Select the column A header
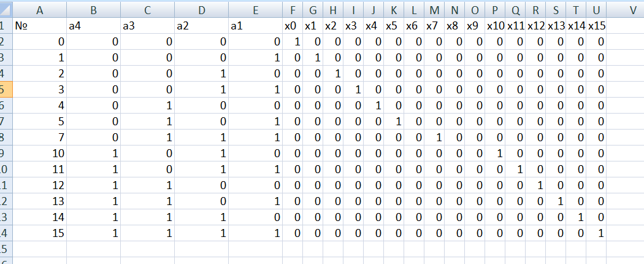Screen dimensions: 644x264 pyautogui.click(x=39, y=10)
